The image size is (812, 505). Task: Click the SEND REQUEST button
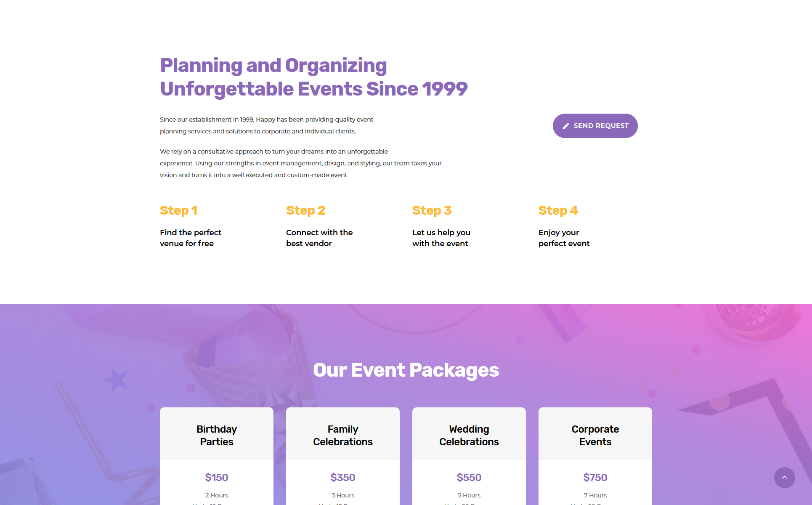point(595,126)
